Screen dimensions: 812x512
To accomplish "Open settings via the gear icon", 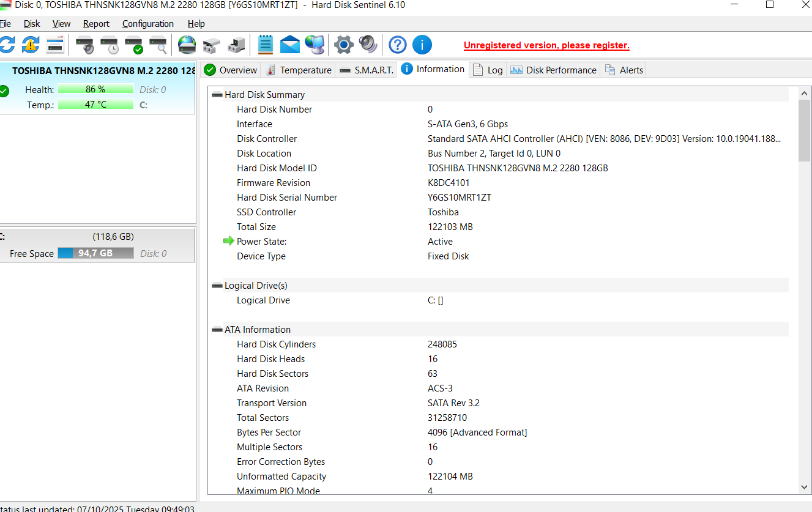I will 343,45.
